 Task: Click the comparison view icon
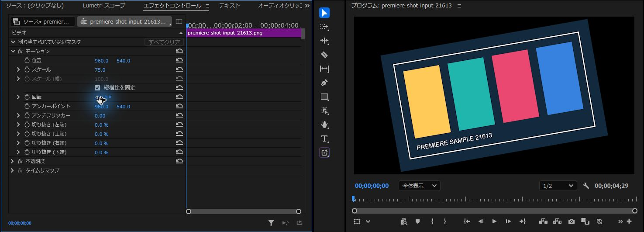585,222
